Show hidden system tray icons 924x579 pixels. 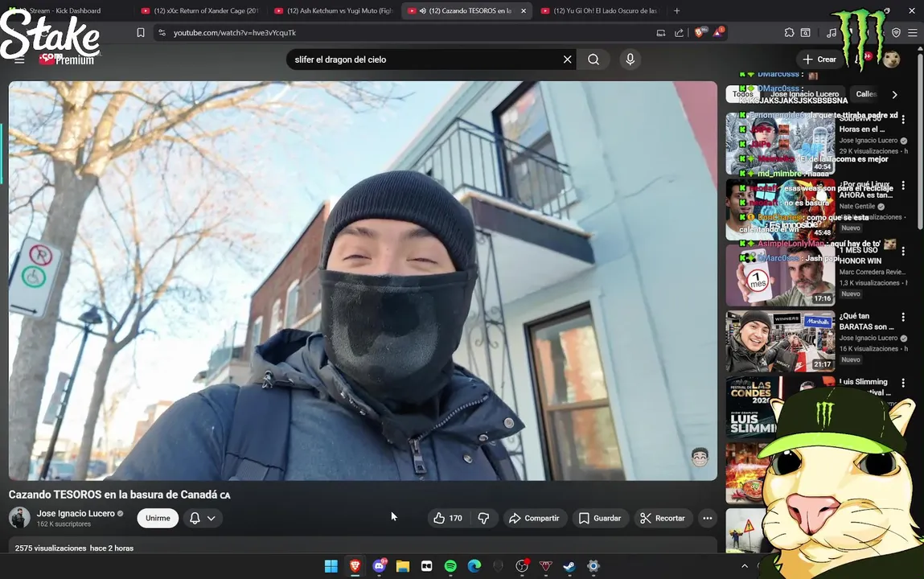pyautogui.click(x=745, y=566)
